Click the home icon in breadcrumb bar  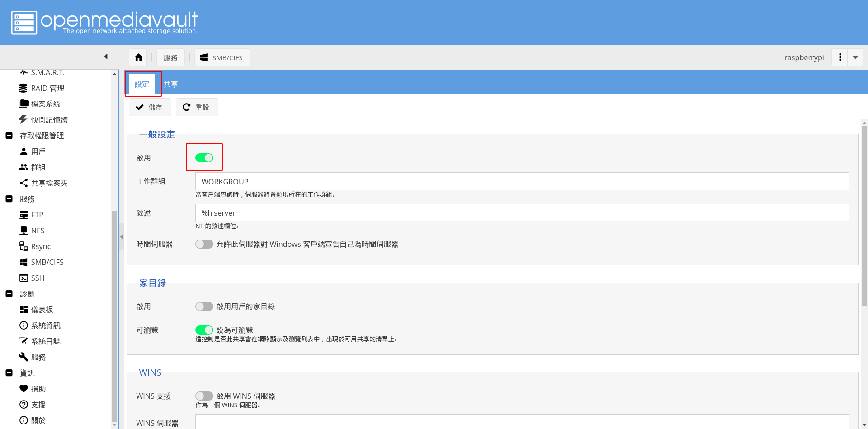tap(138, 57)
